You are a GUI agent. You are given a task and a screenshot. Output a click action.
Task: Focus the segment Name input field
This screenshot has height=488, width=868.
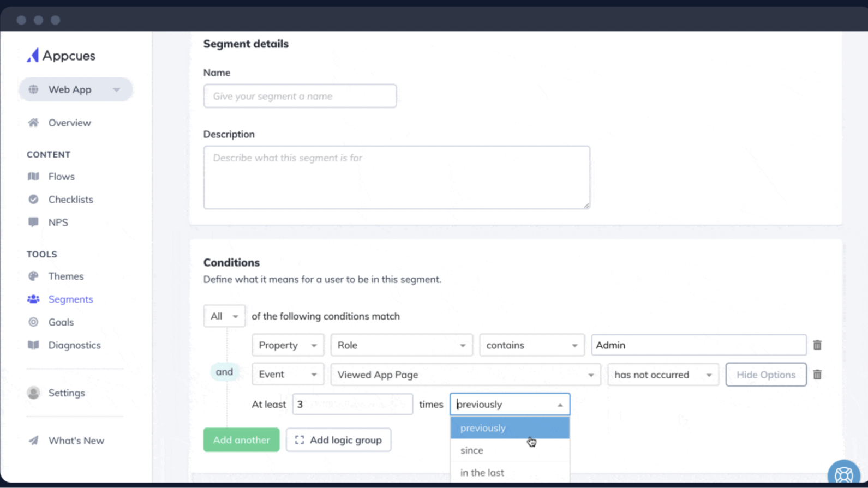click(x=300, y=96)
